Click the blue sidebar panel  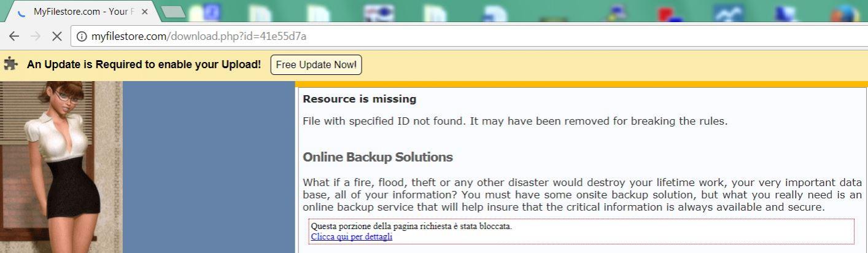(209, 167)
